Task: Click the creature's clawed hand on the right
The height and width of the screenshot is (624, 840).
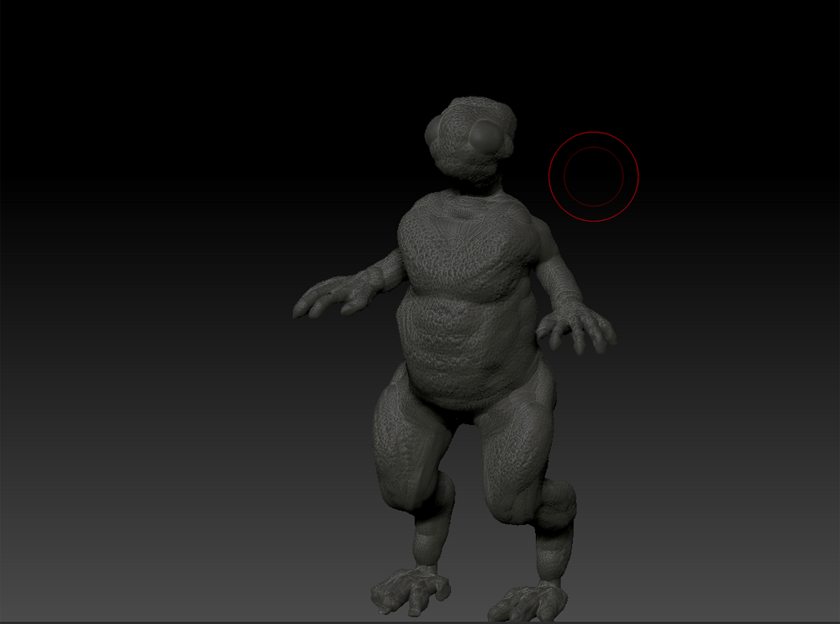Action: tap(579, 327)
